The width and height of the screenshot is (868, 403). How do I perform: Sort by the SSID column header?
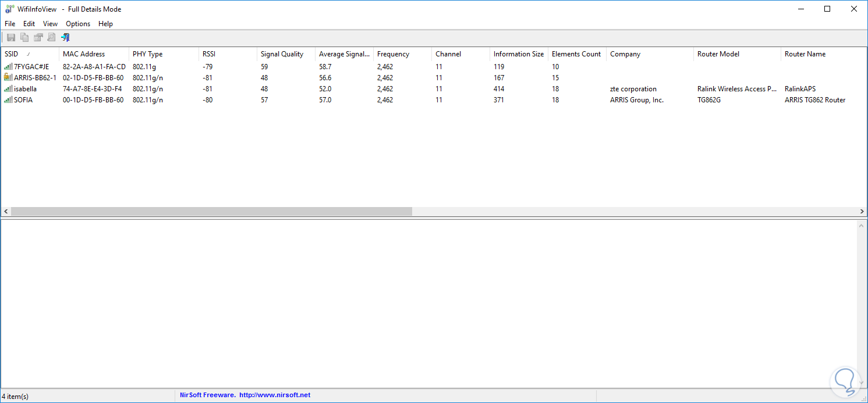pos(30,54)
